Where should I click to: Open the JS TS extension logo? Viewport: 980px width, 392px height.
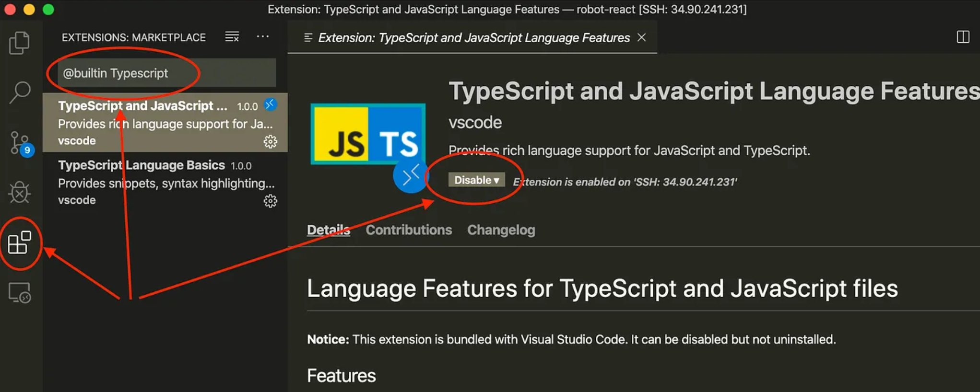click(x=368, y=134)
